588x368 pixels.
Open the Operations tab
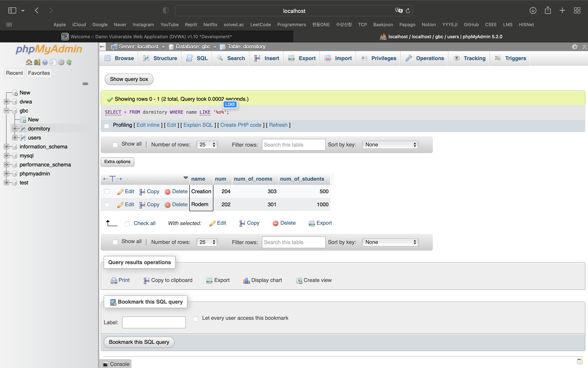tap(424, 58)
